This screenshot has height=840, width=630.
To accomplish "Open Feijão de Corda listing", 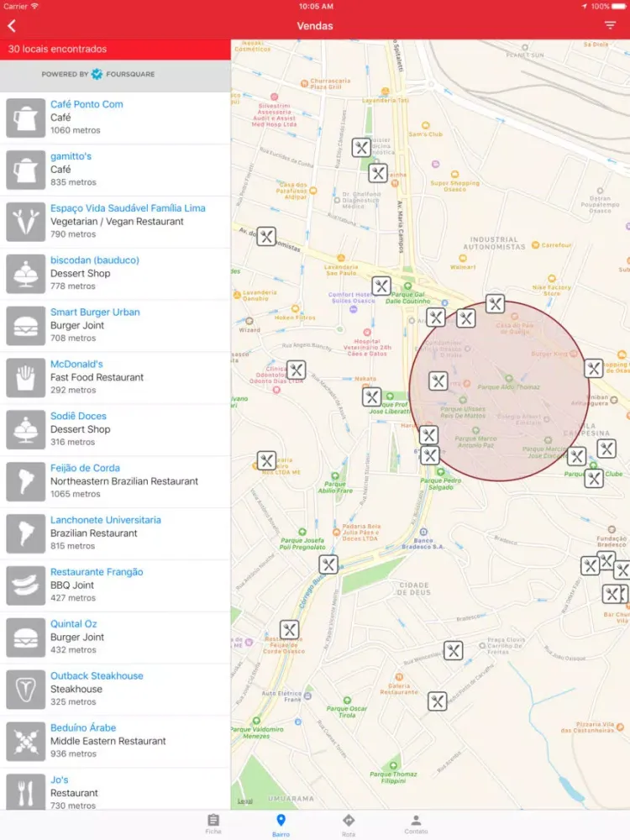I will [x=115, y=481].
